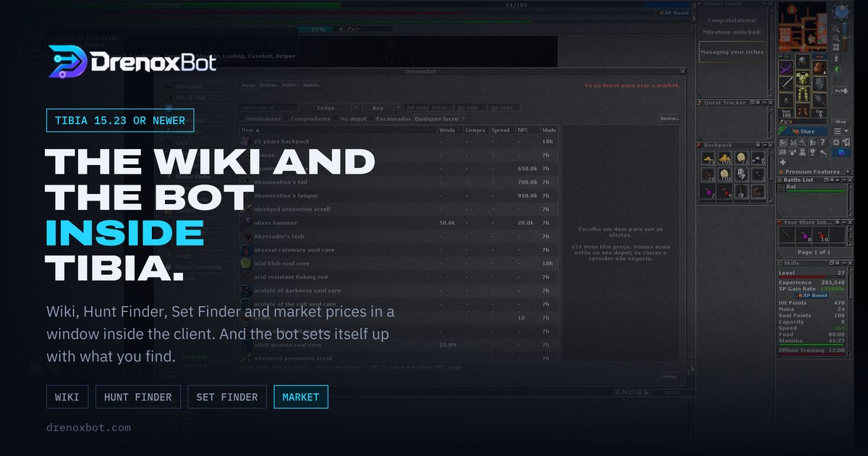Open the Todas category dropdown

click(x=330, y=108)
